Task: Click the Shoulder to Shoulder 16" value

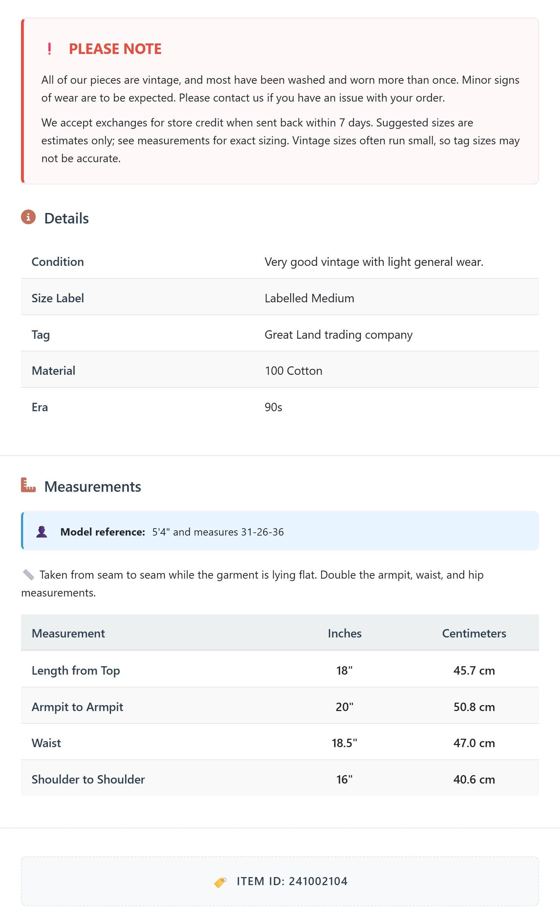Action: [x=344, y=779]
